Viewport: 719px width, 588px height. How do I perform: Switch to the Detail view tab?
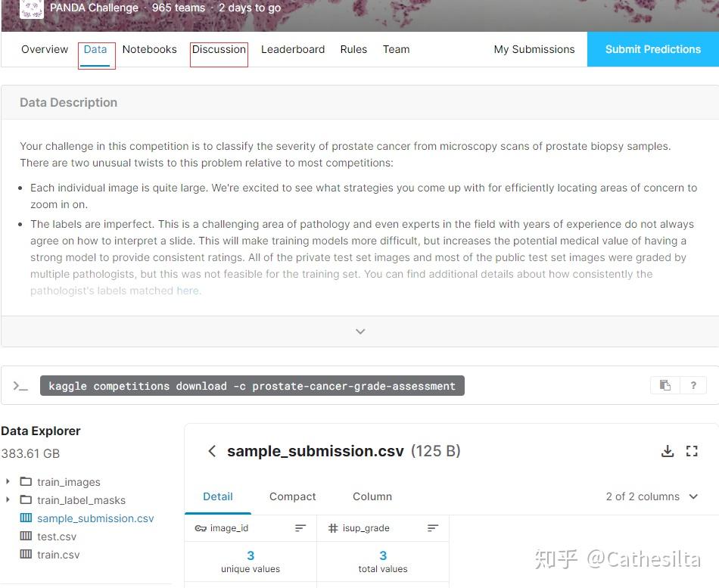[218, 496]
